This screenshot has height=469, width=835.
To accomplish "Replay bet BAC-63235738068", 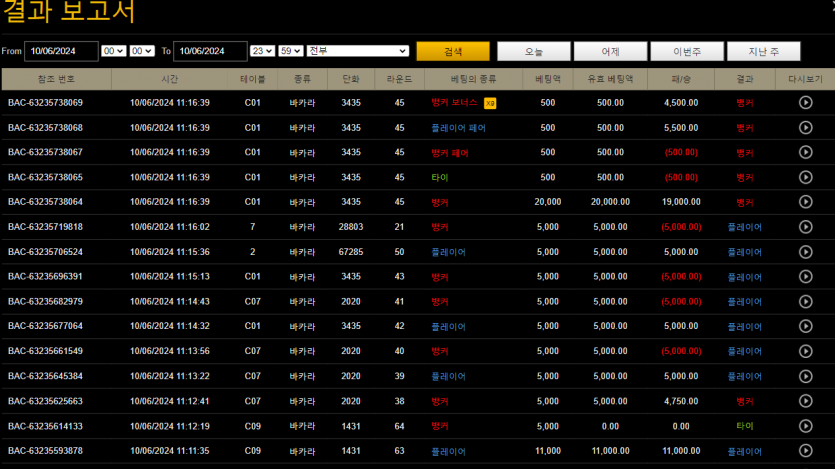I will point(805,127).
